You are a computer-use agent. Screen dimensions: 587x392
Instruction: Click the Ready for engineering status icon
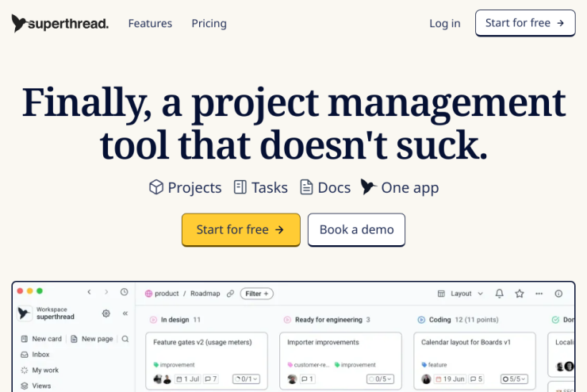coord(287,320)
